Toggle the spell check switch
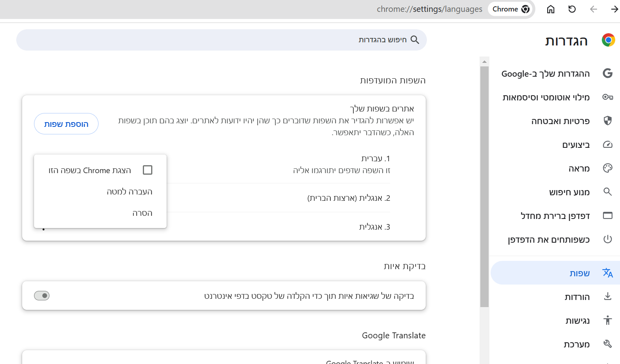 coord(42,296)
